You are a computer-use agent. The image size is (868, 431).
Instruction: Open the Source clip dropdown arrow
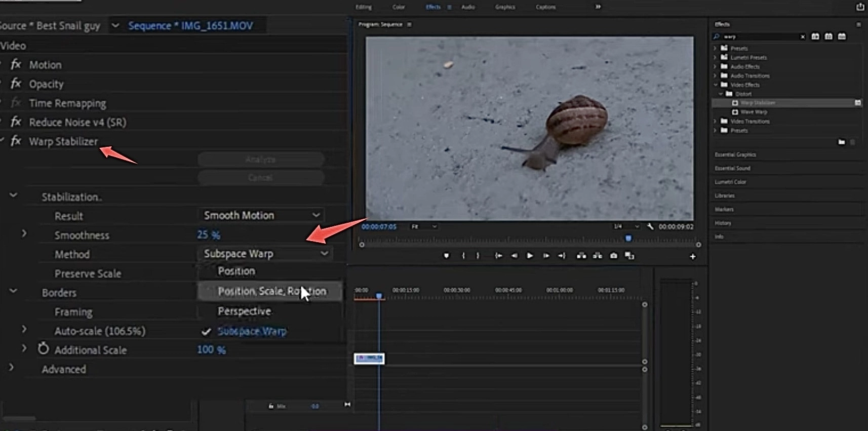(x=115, y=25)
